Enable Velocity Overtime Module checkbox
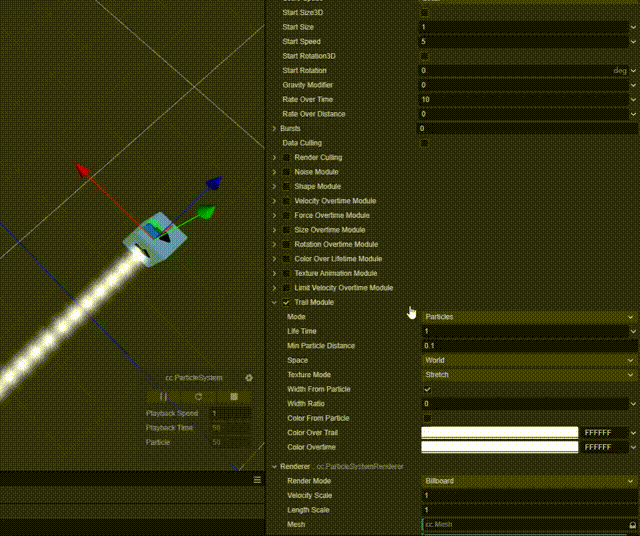The image size is (640, 536). (286, 201)
